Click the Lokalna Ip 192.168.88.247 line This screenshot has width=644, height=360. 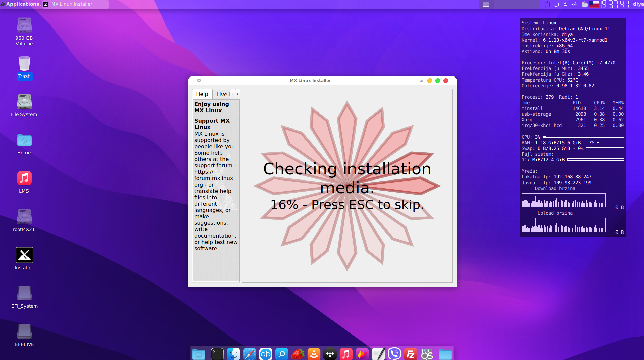pyautogui.click(x=556, y=177)
